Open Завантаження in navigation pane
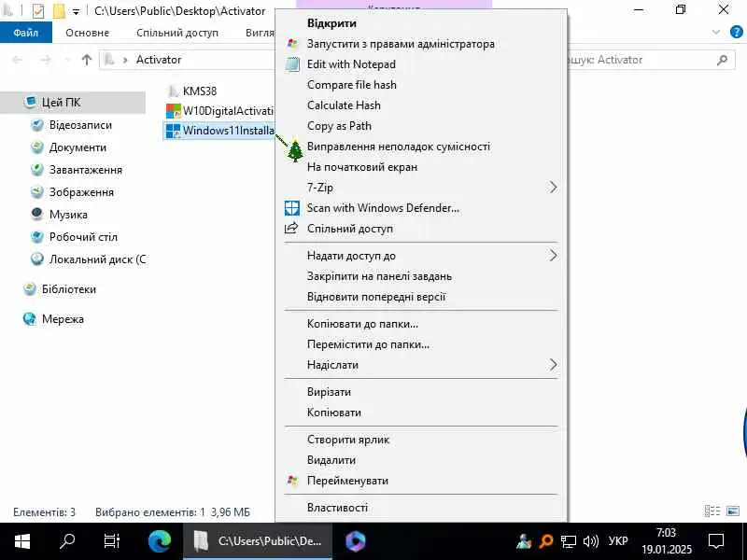 coord(86,170)
